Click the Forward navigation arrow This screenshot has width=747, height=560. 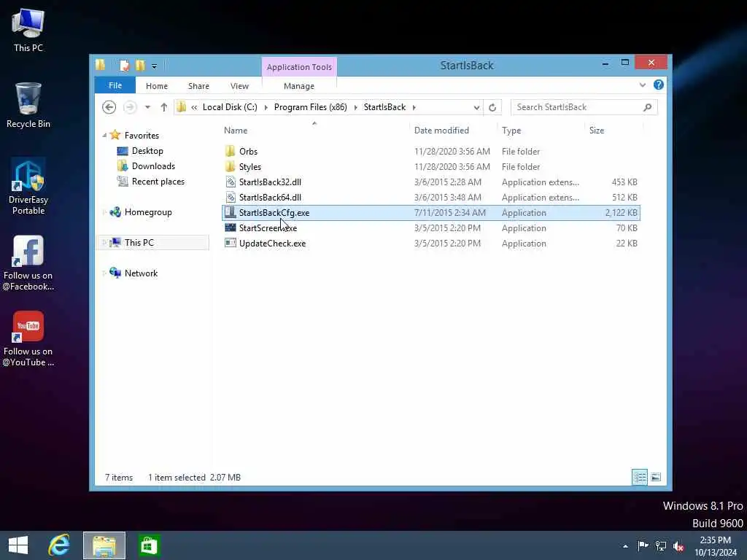pyautogui.click(x=130, y=107)
